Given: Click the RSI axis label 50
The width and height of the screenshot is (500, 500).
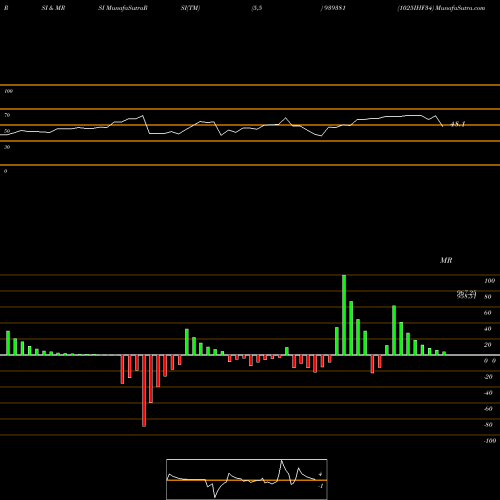Looking at the screenshot, I should coord(7,131).
